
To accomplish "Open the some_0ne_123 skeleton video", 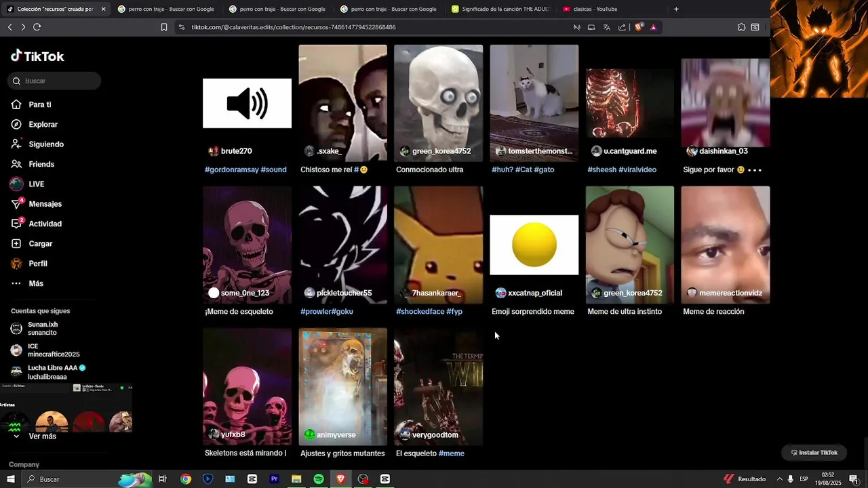I will [x=247, y=245].
